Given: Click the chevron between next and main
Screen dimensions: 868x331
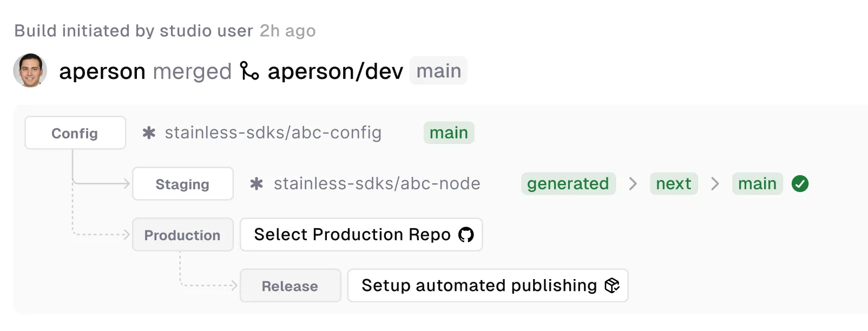Looking at the screenshot, I should coord(714,184).
